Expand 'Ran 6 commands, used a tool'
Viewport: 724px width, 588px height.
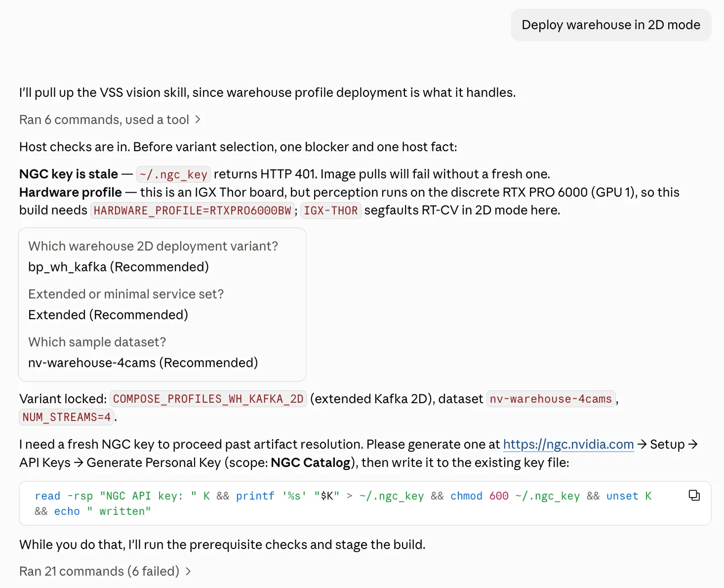pos(110,120)
